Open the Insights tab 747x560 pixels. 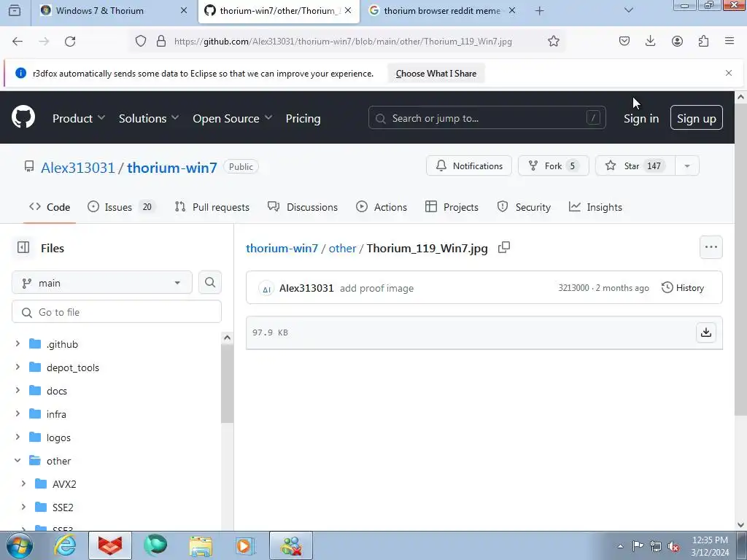point(595,207)
